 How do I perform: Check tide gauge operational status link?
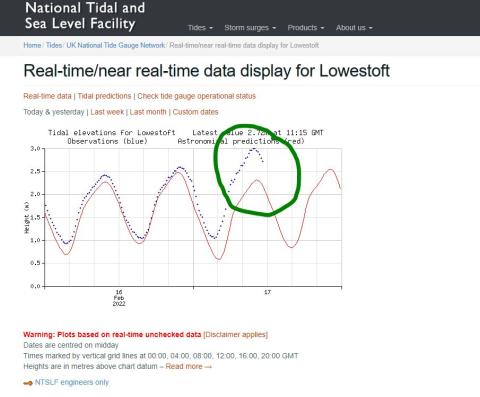(197, 96)
